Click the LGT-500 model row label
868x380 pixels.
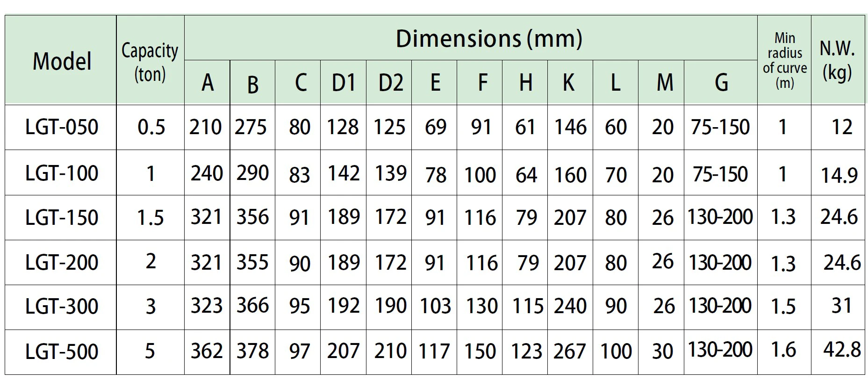tap(61, 351)
